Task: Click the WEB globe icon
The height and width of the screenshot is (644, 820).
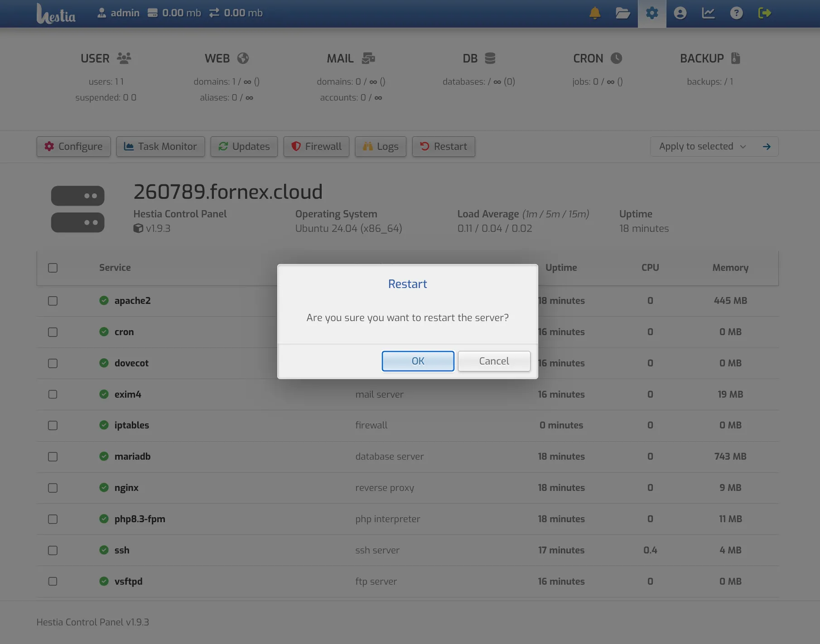Action: [x=243, y=58]
